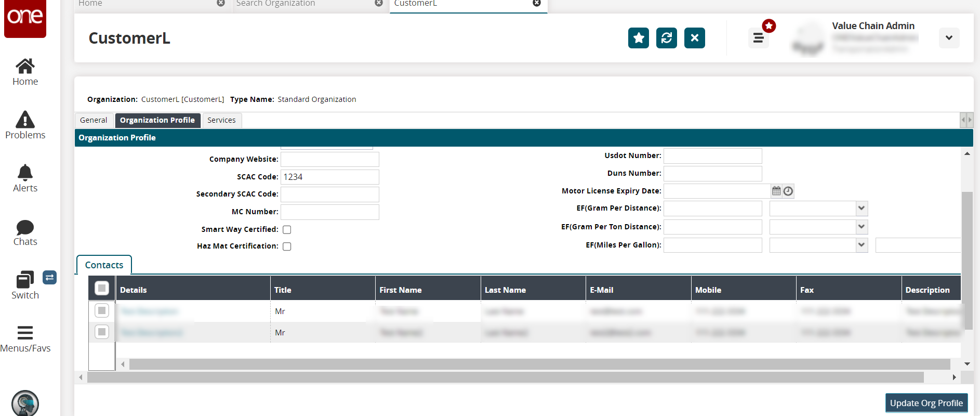Click the Company Website input field
Image resolution: width=980 pixels, height=416 pixels.
pyautogui.click(x=330, y=159)
